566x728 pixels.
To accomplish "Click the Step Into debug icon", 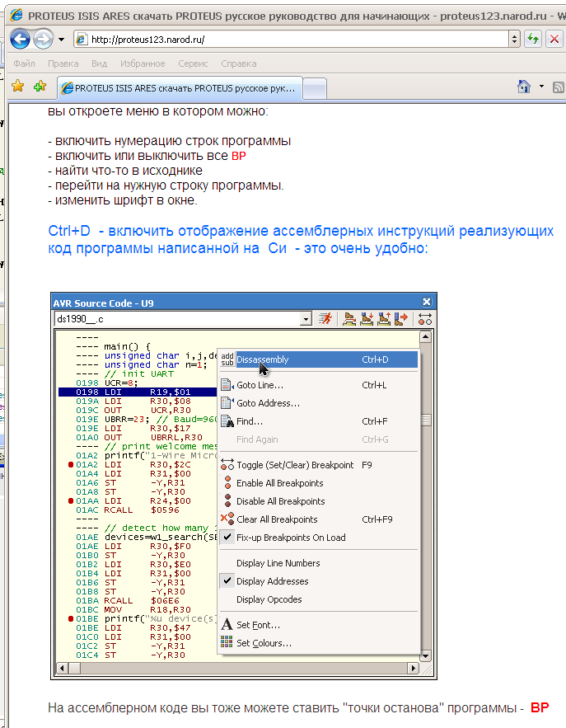I will pos(367,318).
